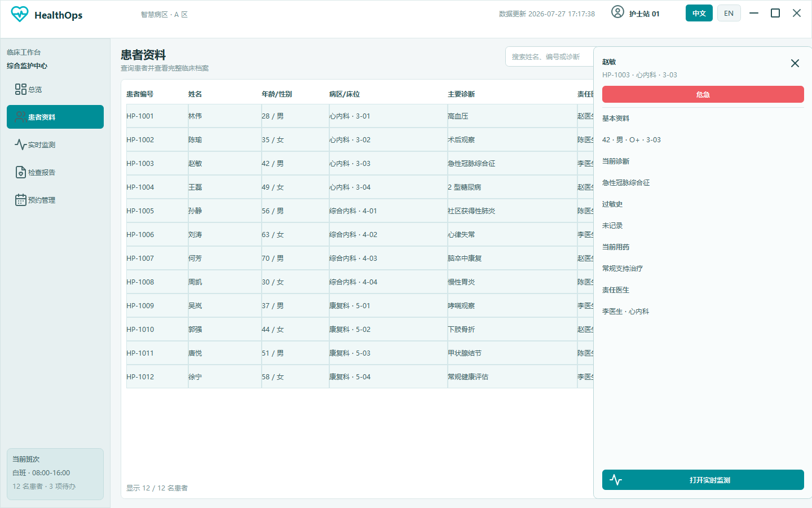Select patient ID HP-1004
Viewport: 812px width, 508px height.
pos(140,187)
